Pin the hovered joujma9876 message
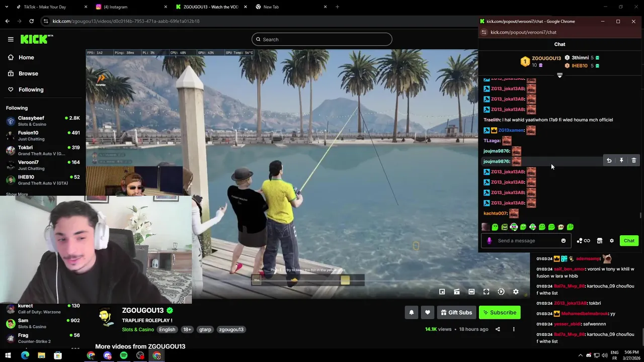644x362 pixels. pyautogui.click(x=621, y=160)
